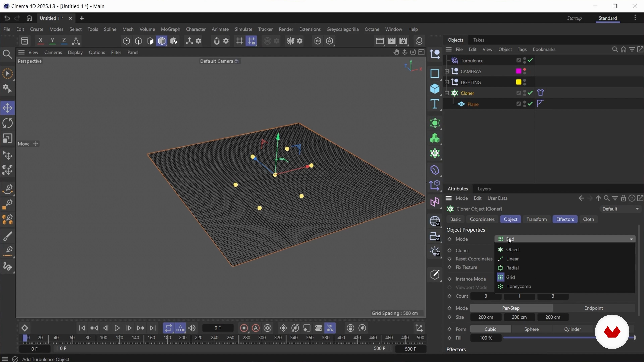Switch to Startup layout
This screenshot has height=362, width=644.
(574, 18)
